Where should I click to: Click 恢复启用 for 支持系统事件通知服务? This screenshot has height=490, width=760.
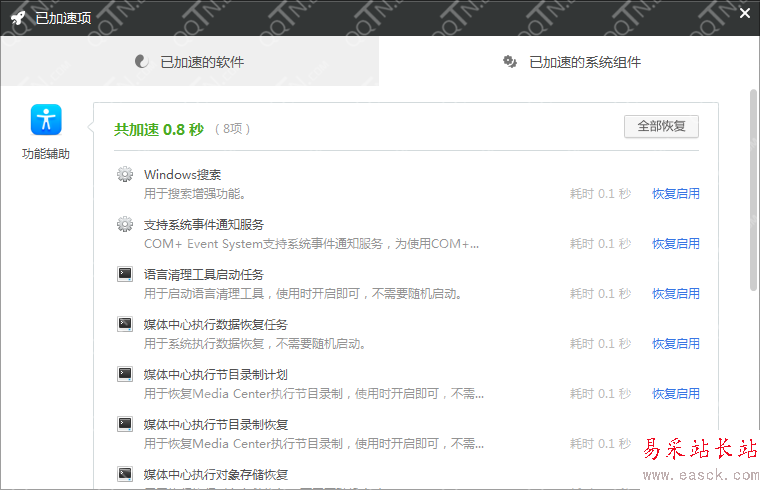click(x=676, y=244)
